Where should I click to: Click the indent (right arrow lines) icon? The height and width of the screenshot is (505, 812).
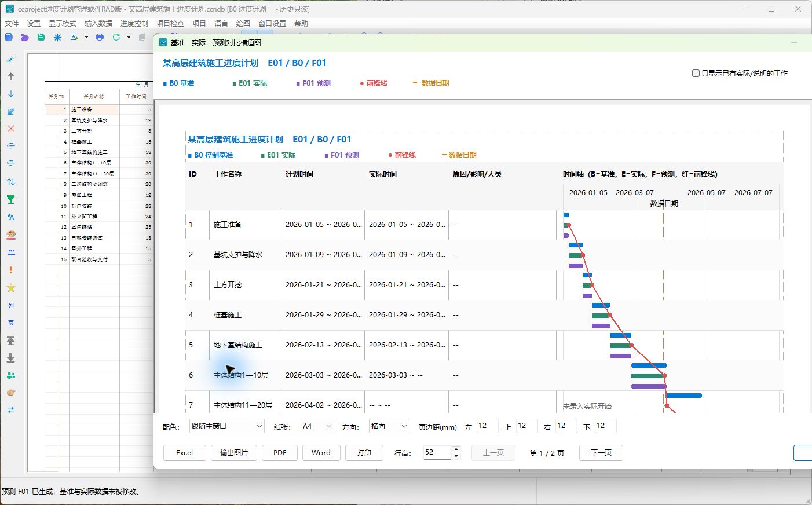(11, 163)
